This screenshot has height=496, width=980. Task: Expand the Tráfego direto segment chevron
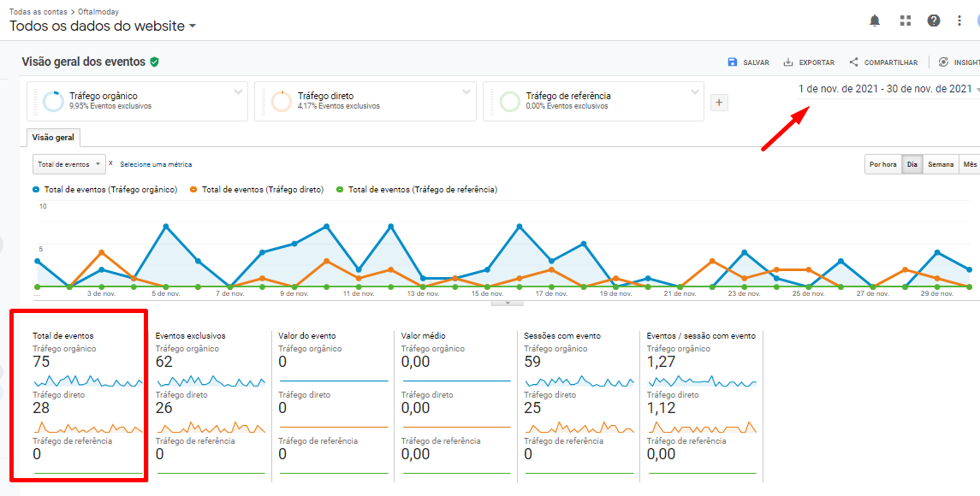click(x=466, y=92)
